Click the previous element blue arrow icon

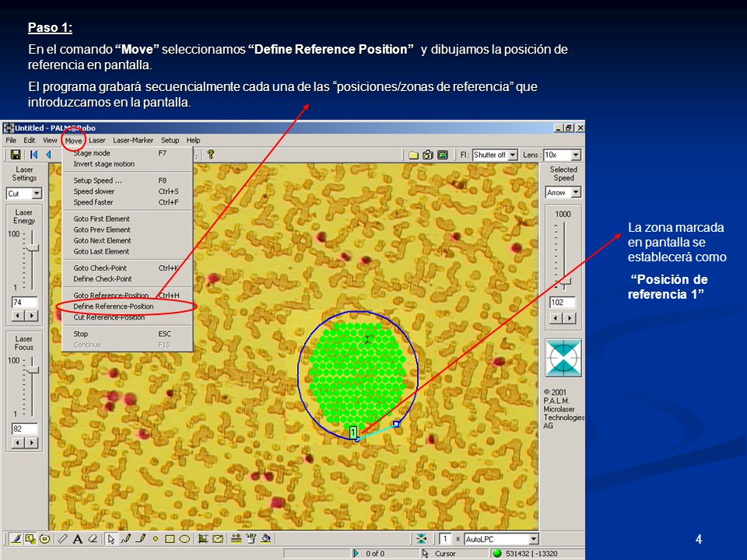coord(48,155)
